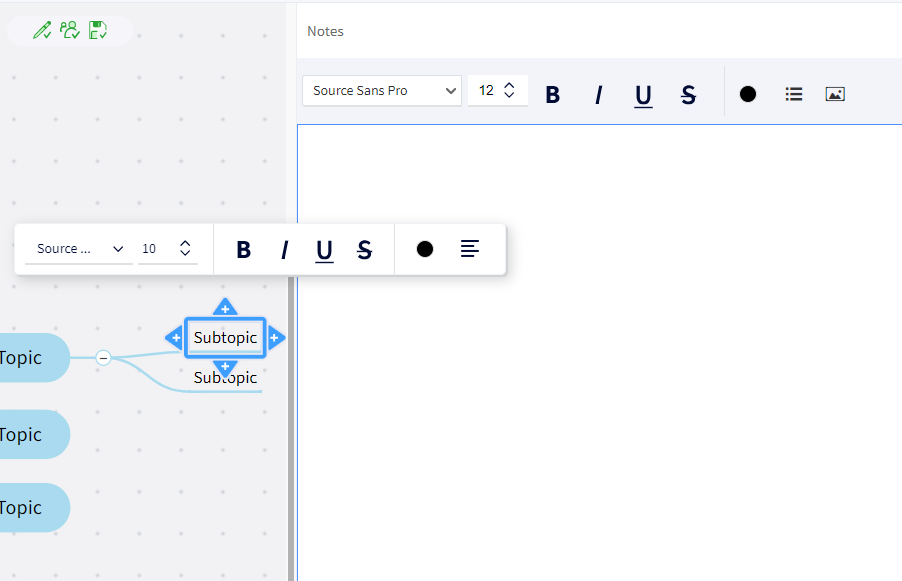
Task: Collapse the Topic branch with minus button
Action: (103, 358)
